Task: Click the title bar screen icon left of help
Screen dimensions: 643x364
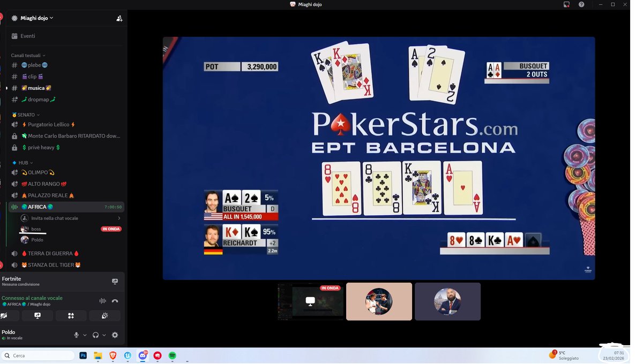Action: 566,4
